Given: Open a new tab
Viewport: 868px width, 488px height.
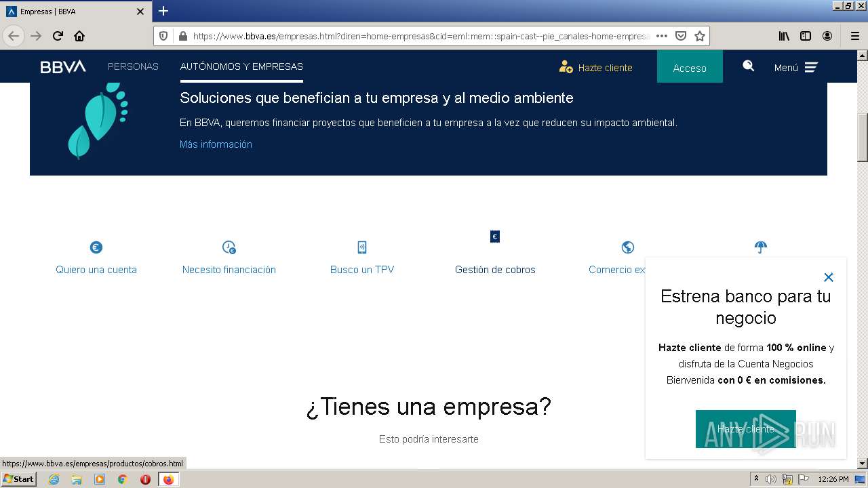Looking at the screenshot, I should click(163, 11).
